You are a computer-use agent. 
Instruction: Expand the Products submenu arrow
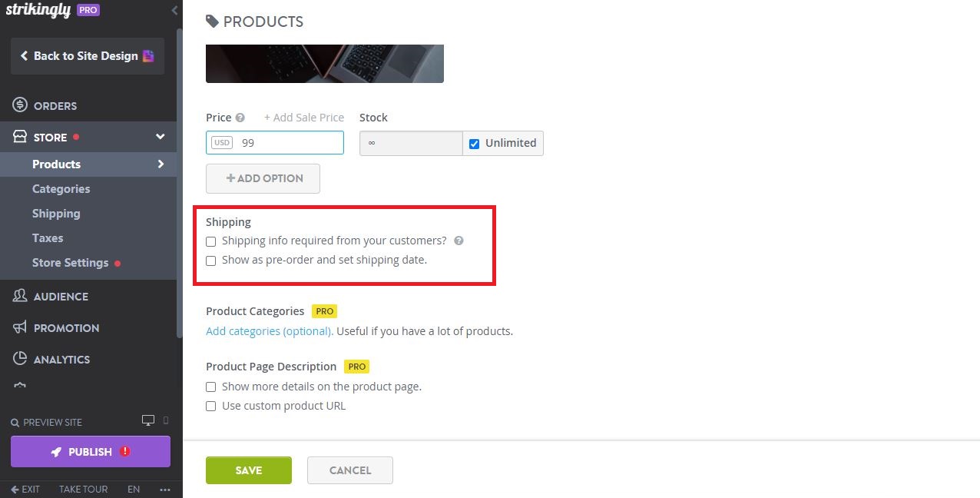pyautogui.click(x=161, y=164)
